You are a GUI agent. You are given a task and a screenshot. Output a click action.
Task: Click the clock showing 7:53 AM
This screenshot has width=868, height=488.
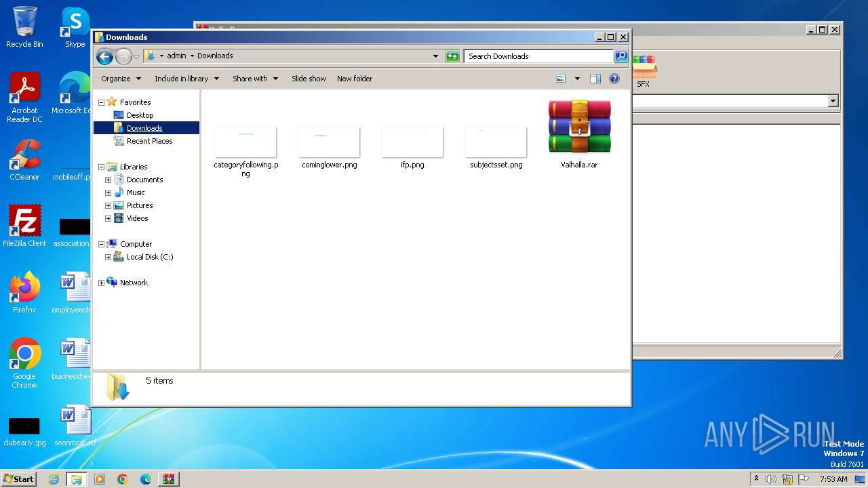tap(833, 479)
